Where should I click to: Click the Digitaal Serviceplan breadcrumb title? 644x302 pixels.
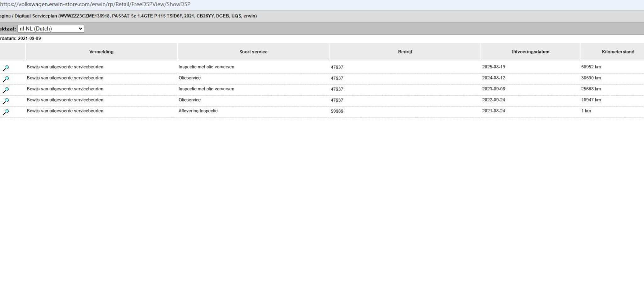coord(36,16)
